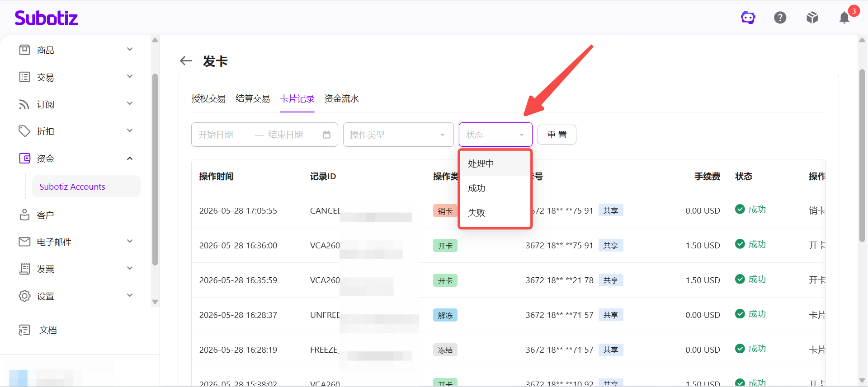
Task: Click timestamp 2026-05-28 16:28:19
Action: [x=238, y=350]
